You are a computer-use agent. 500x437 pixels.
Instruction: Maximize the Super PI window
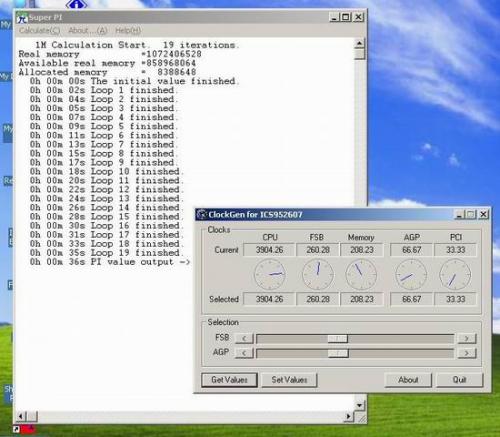pyautogui.click(x=346, y=17)
